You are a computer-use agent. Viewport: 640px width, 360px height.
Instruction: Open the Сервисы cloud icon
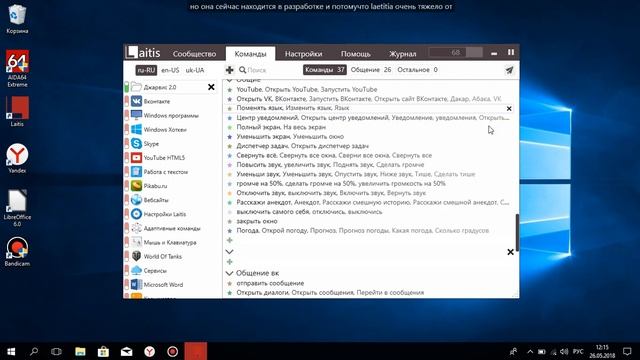[x=136, y=270]
